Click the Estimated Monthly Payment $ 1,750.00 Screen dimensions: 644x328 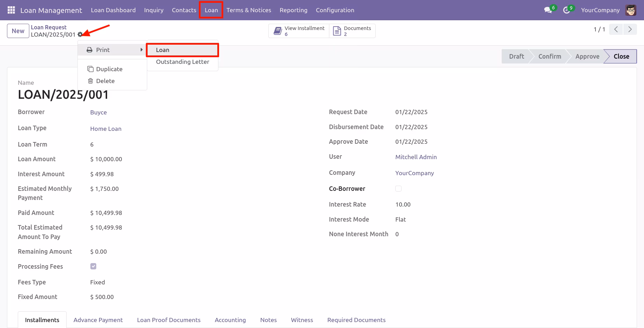[x=104, y=189]
